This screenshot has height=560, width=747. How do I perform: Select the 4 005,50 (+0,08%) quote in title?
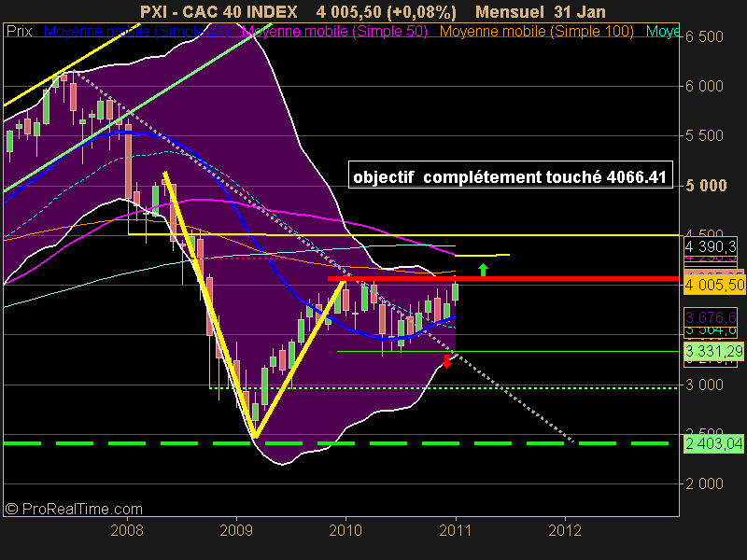click(386, 11)
